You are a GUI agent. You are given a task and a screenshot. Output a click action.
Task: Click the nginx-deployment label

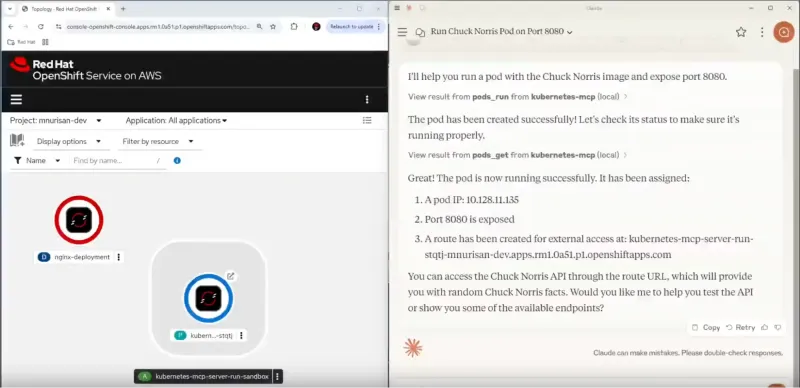coord(82,257)
